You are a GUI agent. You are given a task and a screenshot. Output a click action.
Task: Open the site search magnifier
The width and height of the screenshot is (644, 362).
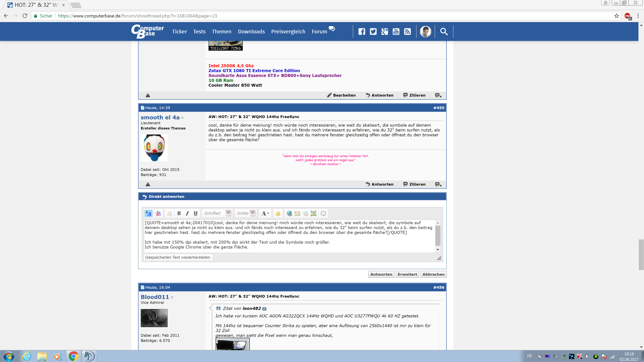pyautogui.click(x=444, y=32)
